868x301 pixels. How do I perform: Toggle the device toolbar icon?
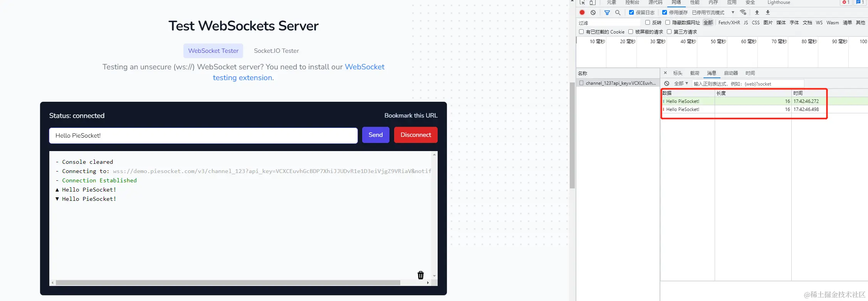click(593, 2)
